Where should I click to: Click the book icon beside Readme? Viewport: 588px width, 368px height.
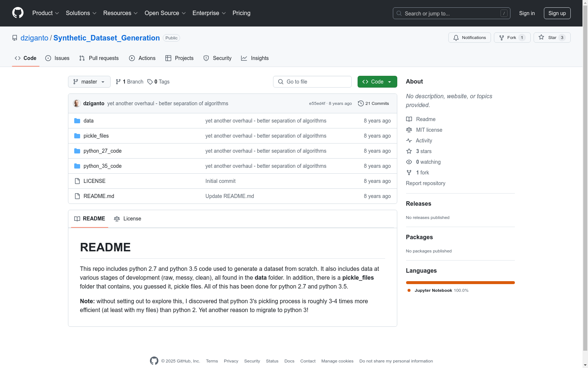409,119
